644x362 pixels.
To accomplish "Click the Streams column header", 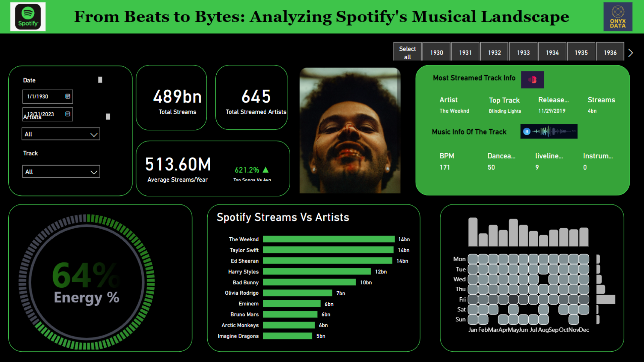I will [601, 100].
